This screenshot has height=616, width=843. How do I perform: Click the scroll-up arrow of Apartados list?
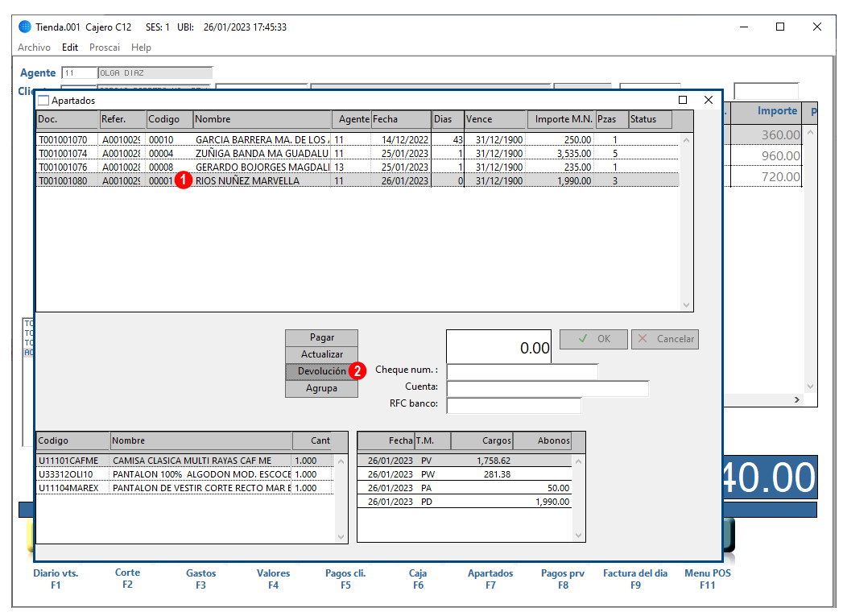686,140
